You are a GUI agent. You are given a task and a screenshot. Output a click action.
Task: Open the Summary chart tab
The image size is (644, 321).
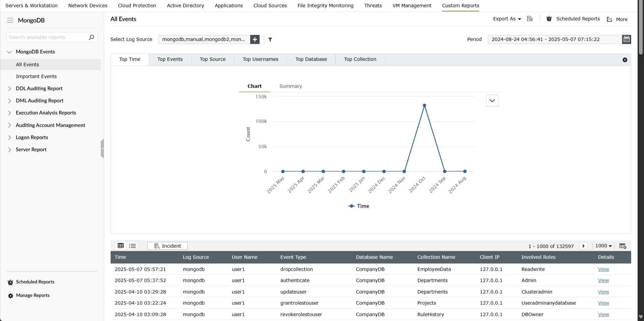[x=291, y=86]
